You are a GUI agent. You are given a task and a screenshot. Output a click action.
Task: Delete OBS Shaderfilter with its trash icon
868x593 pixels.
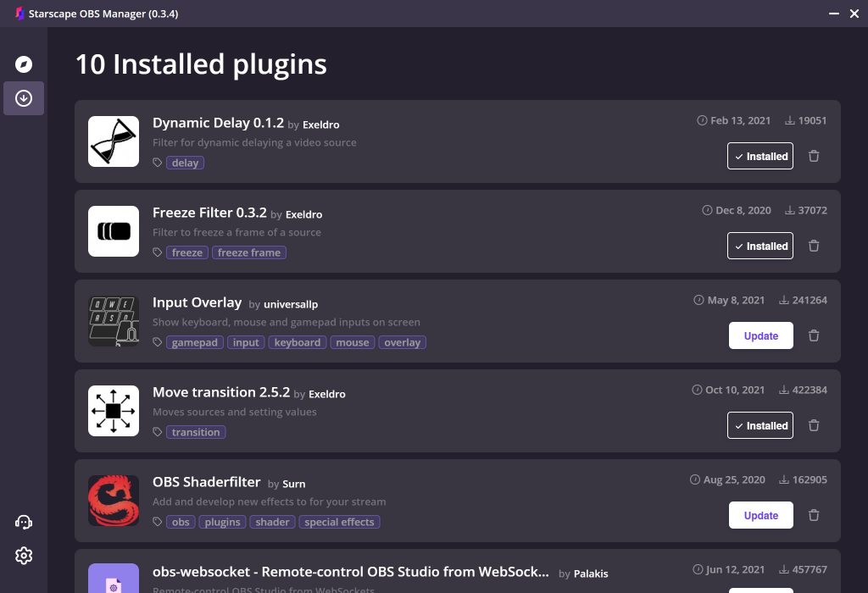(x=814, y=515)
